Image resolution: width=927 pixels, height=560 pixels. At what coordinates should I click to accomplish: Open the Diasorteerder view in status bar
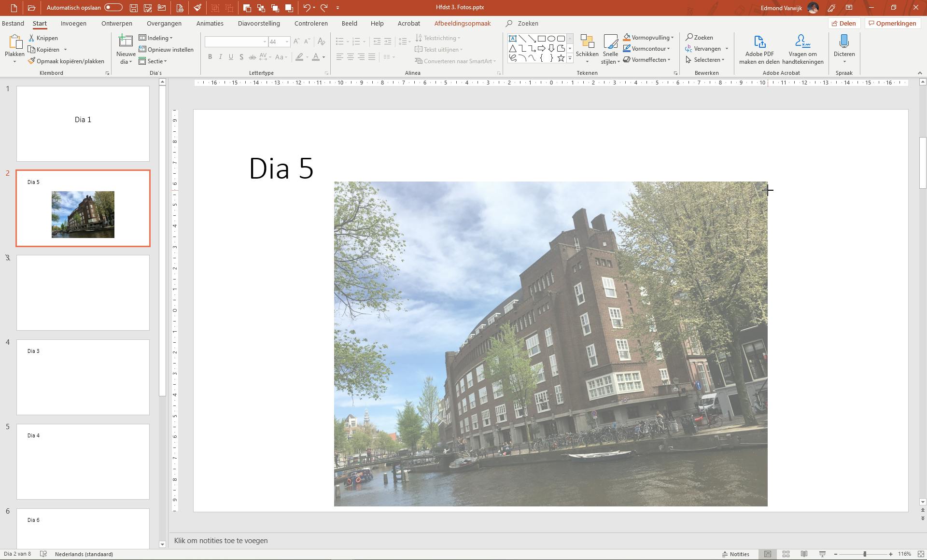click(x=786, y=554)
